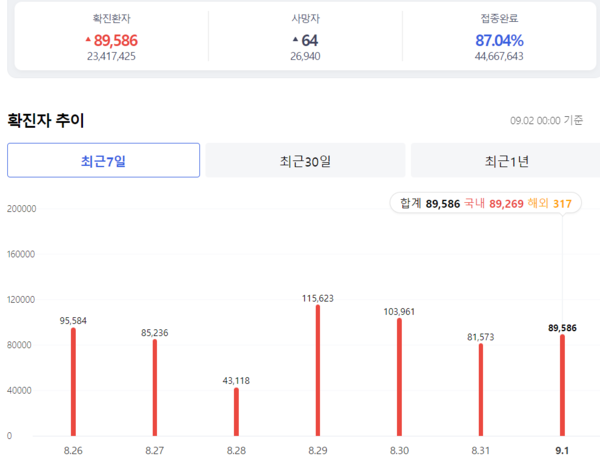
Task: Switch to the 최근30일 tab
Action: click(x=305, y=160)
